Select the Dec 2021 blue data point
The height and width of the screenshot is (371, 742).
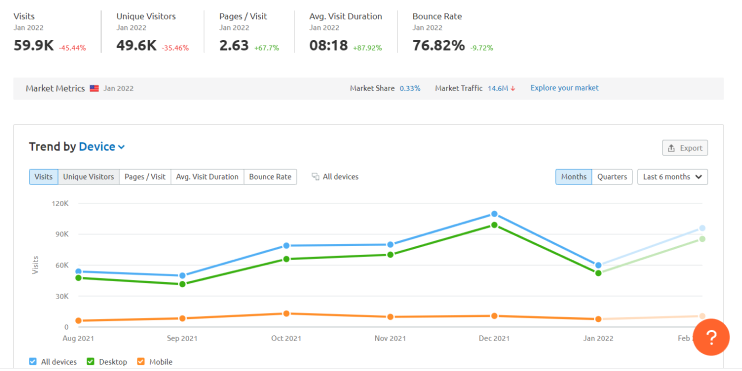(x=494, y=214)
